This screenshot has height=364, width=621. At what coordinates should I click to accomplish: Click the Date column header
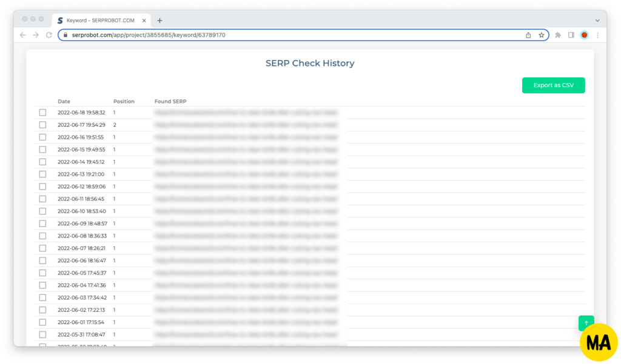(64, 102)
